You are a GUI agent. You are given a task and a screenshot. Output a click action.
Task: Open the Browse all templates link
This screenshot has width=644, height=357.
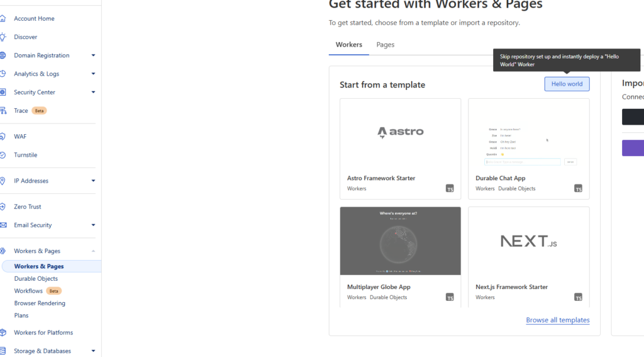[557, 320]
